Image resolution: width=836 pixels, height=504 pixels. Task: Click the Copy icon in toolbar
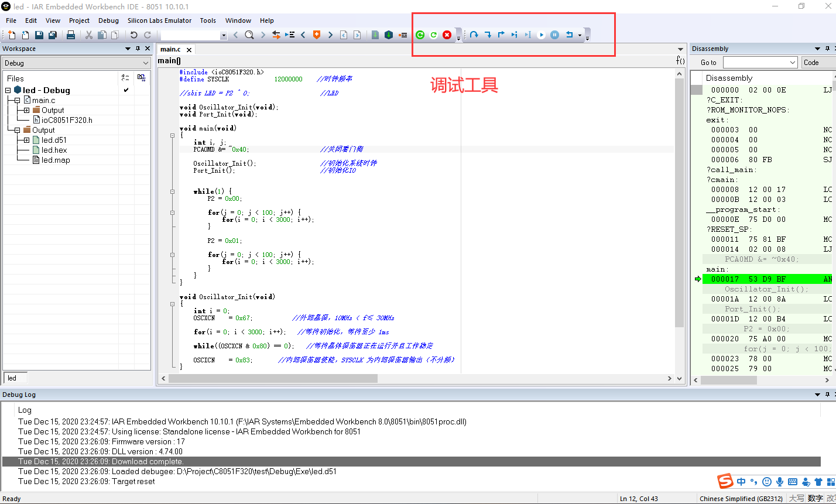(102, 35)
